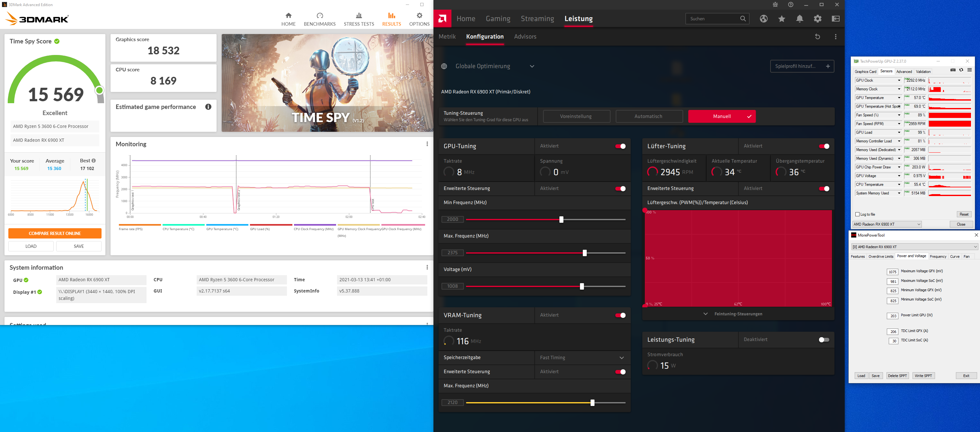Open Memory Clock sensor dropdown in GPU-Z
The height and width of the screenshot is (432, 980).
click(x=899, y=89)
